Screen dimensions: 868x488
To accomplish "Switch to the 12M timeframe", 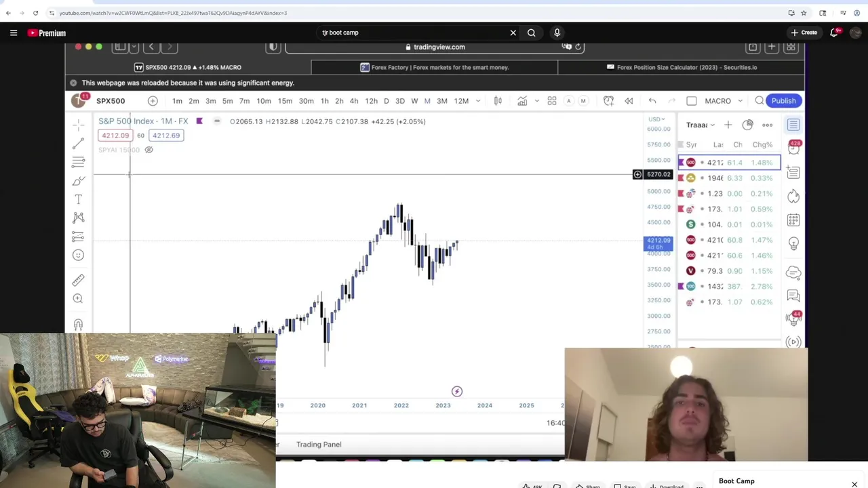I will click(461, 101).
